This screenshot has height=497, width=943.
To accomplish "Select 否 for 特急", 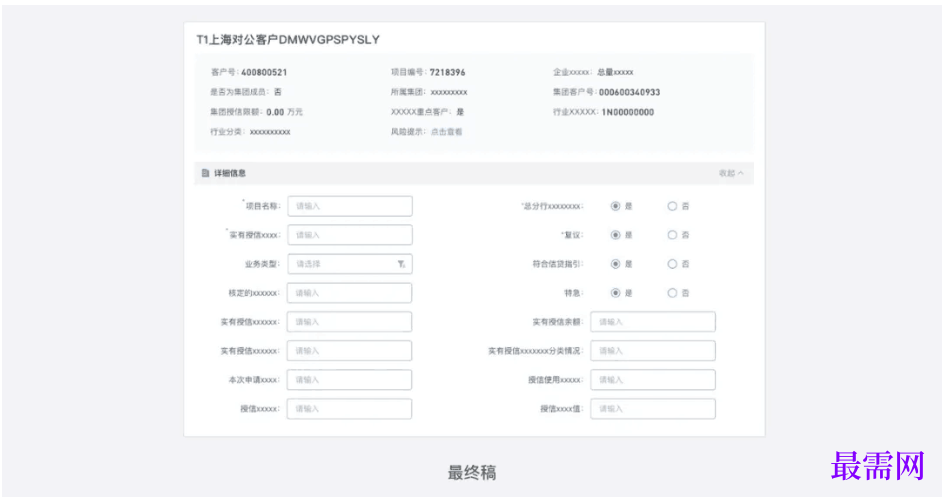I will point(672,293).
